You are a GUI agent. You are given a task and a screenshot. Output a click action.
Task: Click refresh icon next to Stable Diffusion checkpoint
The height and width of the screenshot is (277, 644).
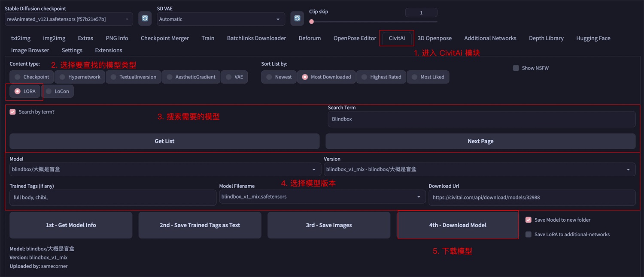tap(145, 19)
